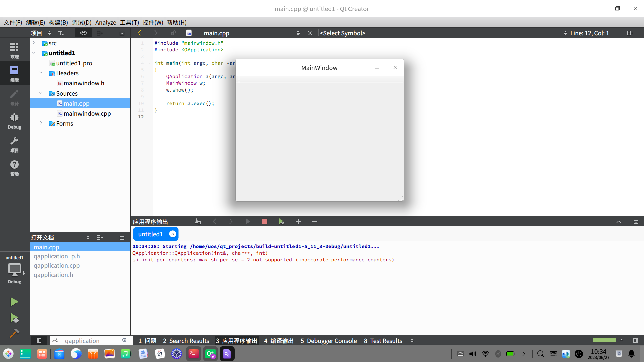This screenshot has width=644, height=362.
Task: Click the clear output icon in application output
Action: [198, 222]
